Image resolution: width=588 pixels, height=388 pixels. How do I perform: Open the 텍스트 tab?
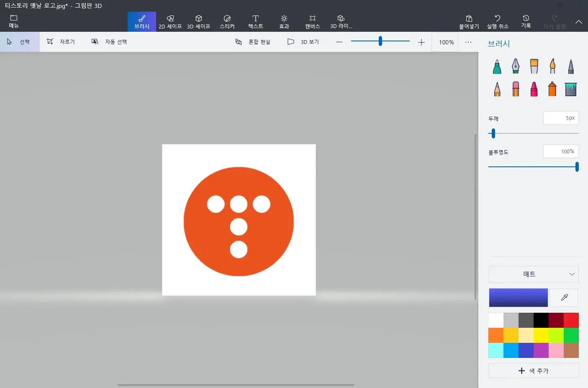click(256, 21)
